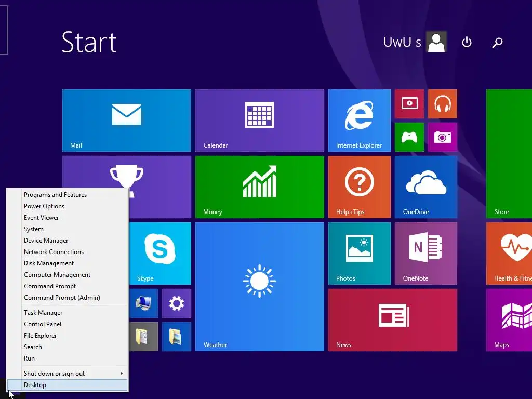
Task: Open Control Panel from menu
Action: click(x=67, y=324)
